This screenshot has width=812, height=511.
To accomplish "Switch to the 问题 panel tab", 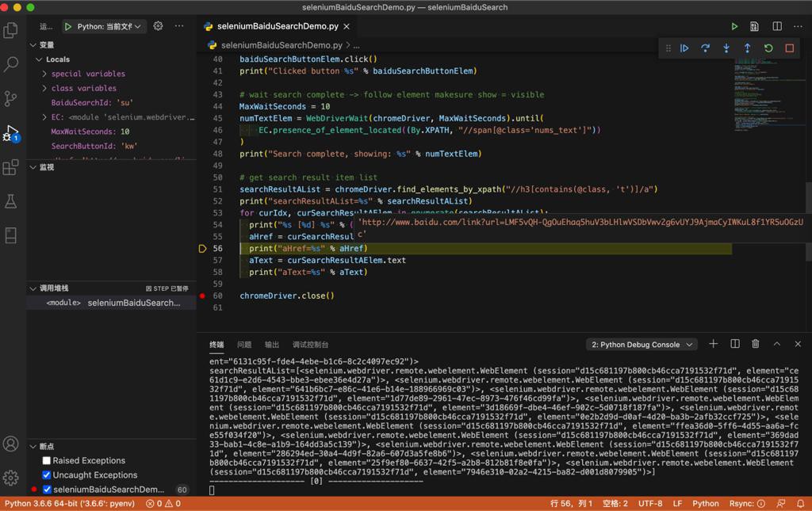I will coord(244,345).
